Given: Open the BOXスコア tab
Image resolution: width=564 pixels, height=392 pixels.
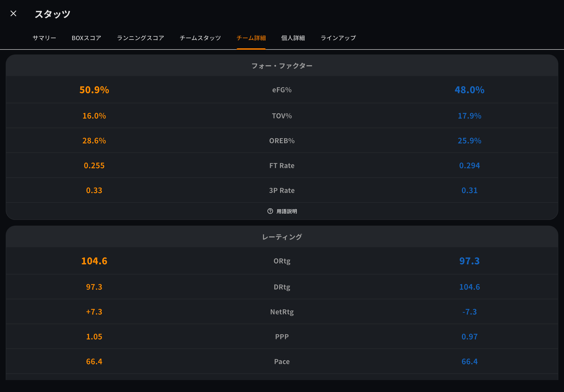Looking at the screenshot, I should point(87,38).
